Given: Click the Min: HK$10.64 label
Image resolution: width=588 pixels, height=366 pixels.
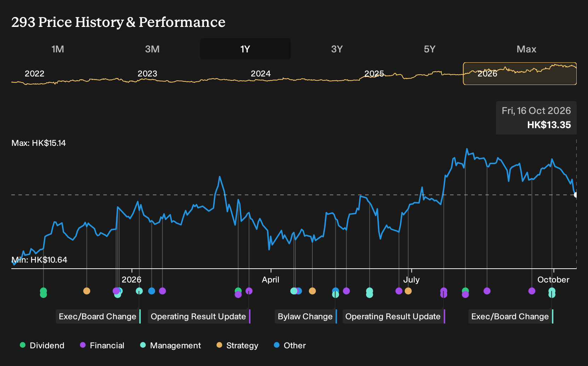Looking at the screenshot, I should pyautogui.click(x=39, y=260).
